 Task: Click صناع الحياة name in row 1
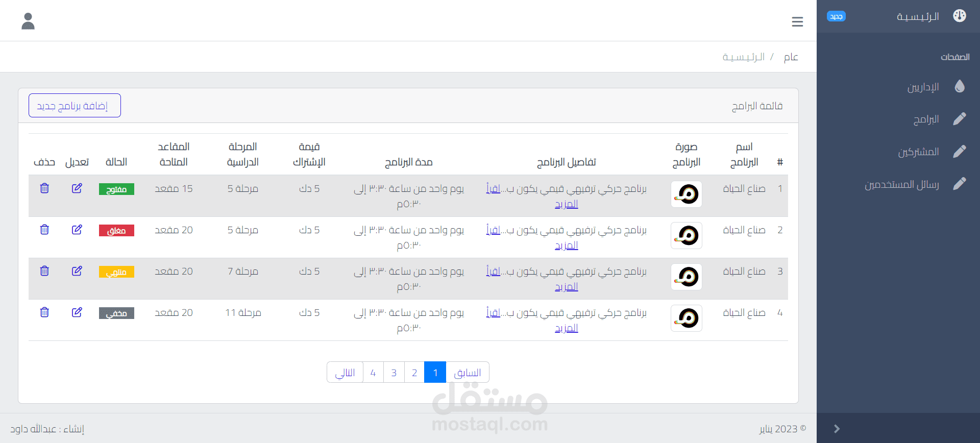(744, 188)
